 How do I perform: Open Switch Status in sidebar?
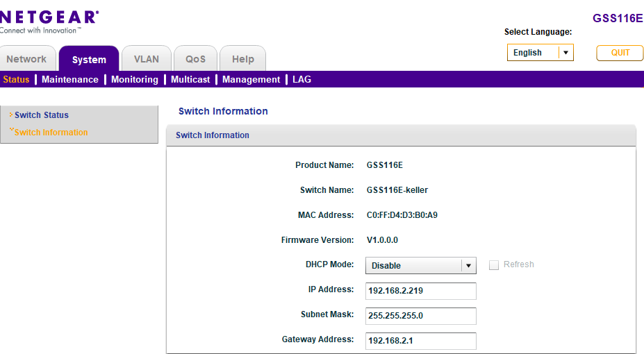42,115
